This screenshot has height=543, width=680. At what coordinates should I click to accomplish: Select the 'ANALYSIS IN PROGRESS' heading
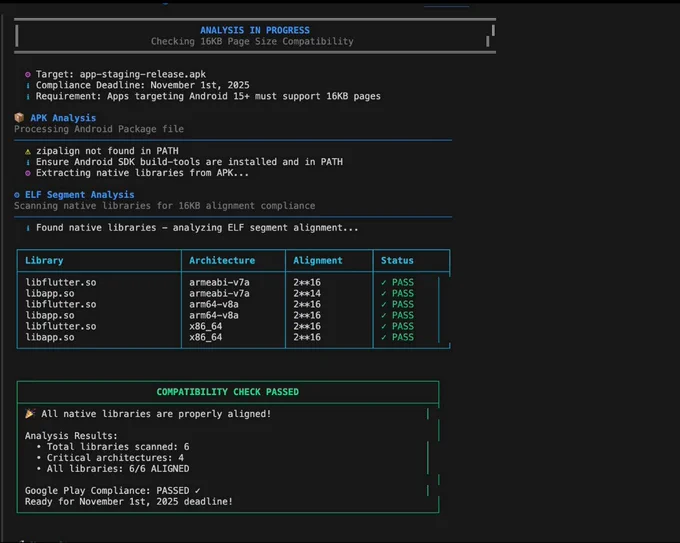255,30
